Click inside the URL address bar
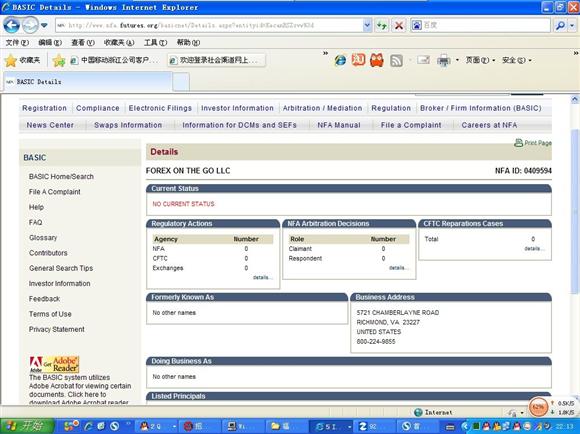The width and height of the screenshot is (580, 434). 209,26
